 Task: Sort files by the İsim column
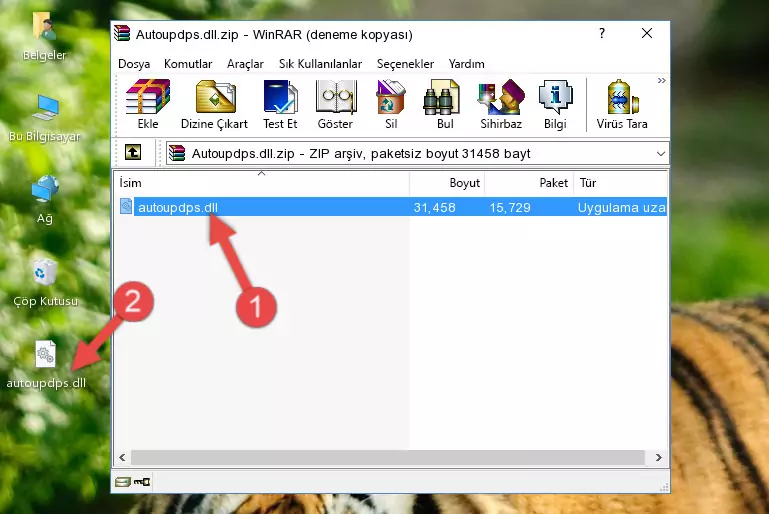point(262,183)
